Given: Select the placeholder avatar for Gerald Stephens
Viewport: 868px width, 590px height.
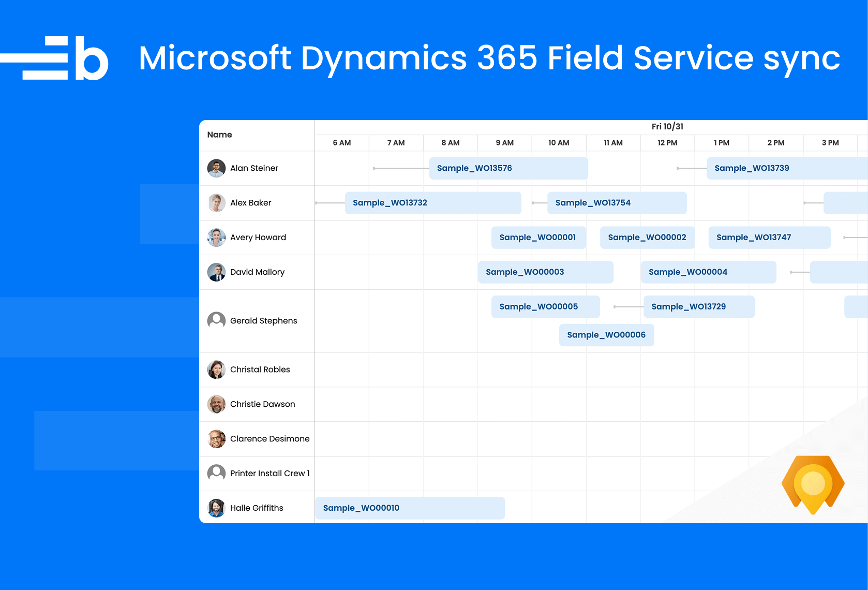Looking at the screenshot, I should click(x=216, y=320).
